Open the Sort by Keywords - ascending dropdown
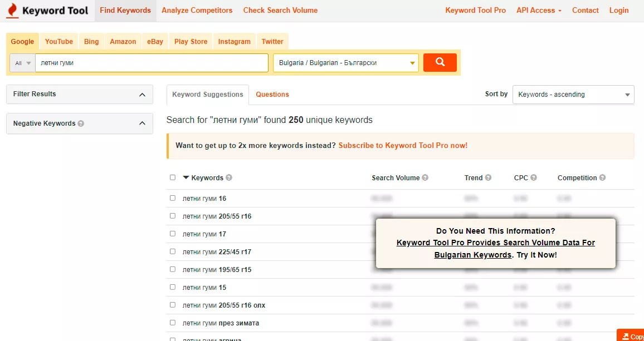644x341 pixels. tap(573, 95)
